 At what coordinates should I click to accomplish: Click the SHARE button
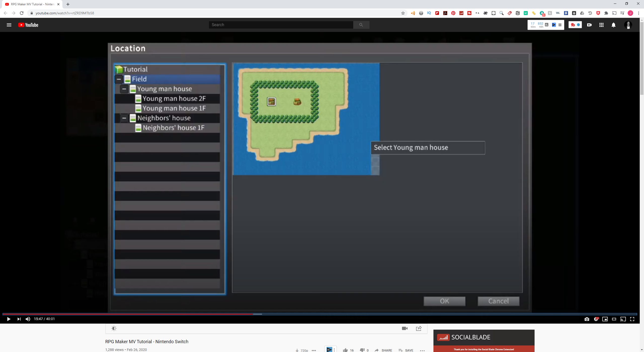(383, 350)
